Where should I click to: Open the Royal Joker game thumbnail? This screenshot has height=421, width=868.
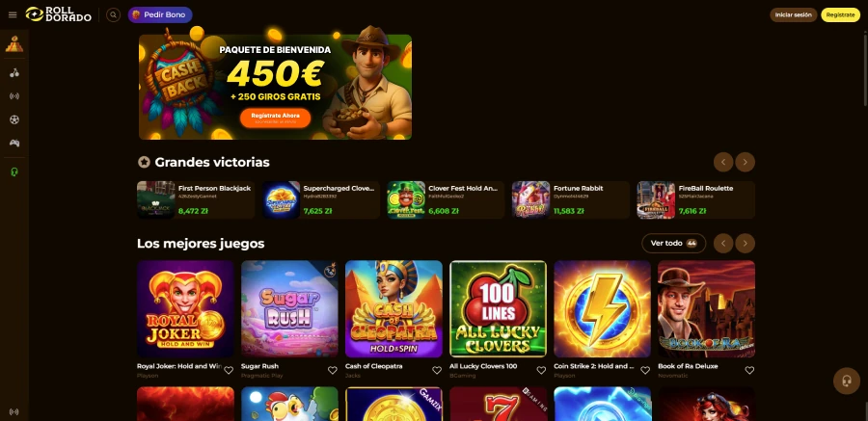[185, 308]
